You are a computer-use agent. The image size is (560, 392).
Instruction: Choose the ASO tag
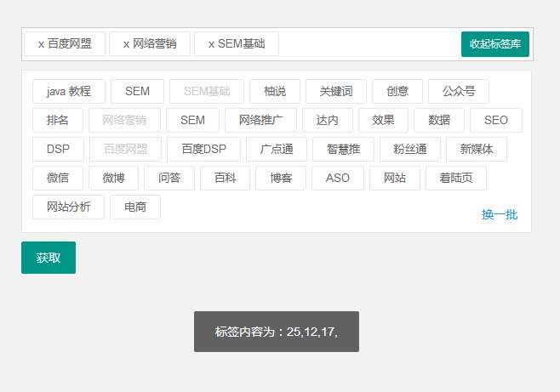point(337,178)
